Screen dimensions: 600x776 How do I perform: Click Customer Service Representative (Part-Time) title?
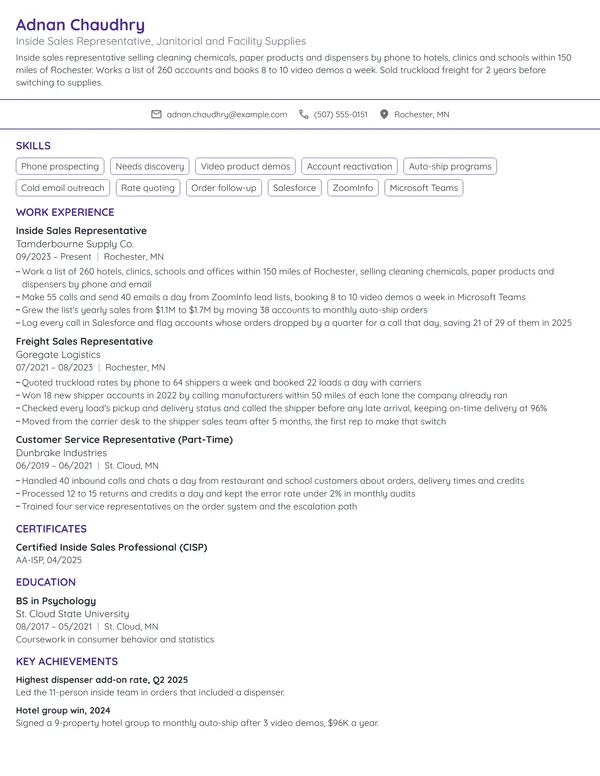point(124,439)
